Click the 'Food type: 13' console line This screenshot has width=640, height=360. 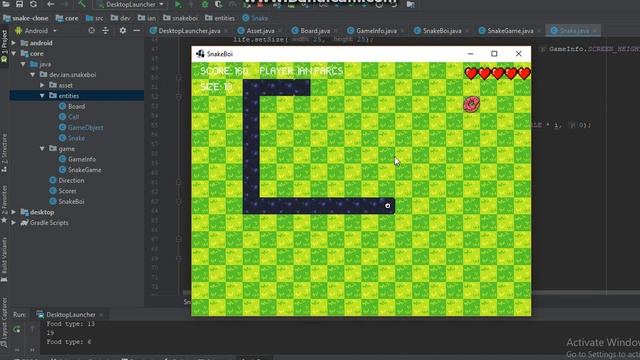[x=70, y=324]
